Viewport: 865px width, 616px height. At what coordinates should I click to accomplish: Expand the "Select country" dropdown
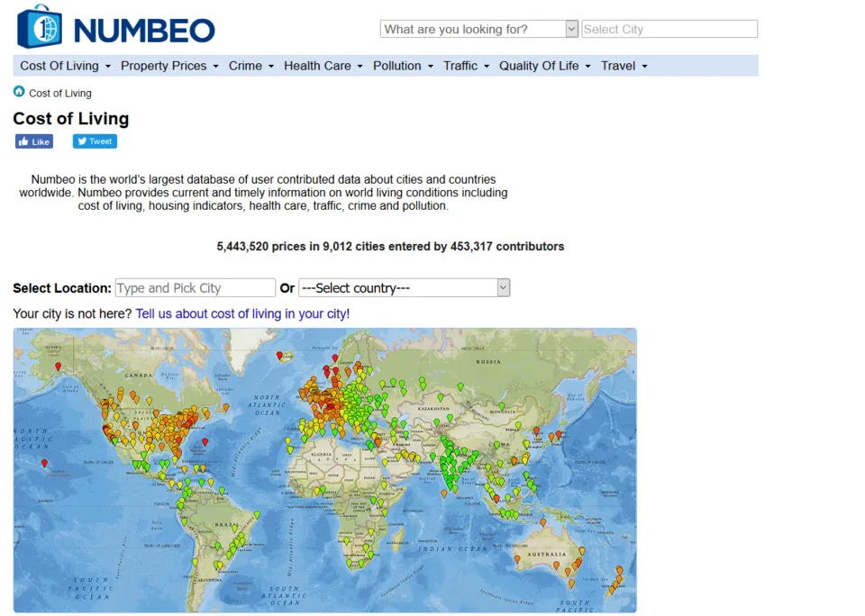(404, 288)
